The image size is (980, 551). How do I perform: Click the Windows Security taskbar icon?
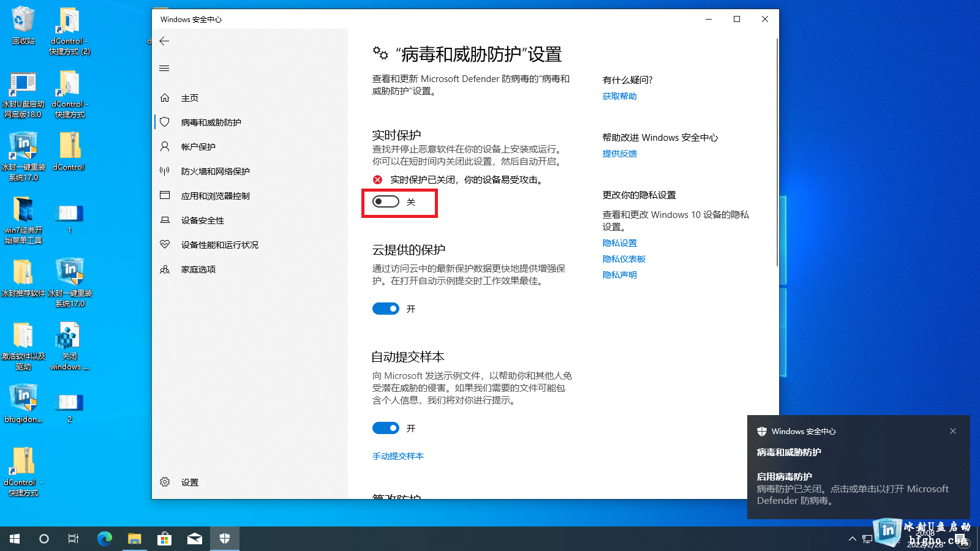coord(224,539)
